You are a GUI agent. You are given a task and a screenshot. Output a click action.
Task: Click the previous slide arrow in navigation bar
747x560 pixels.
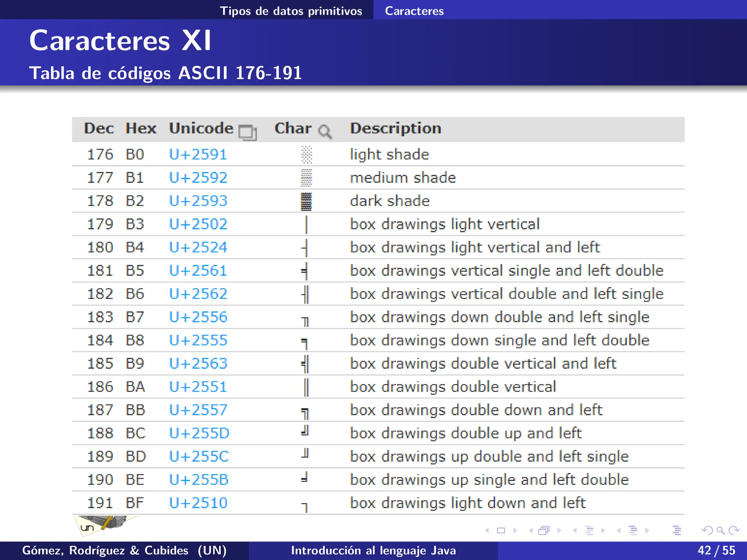[487, 530]
